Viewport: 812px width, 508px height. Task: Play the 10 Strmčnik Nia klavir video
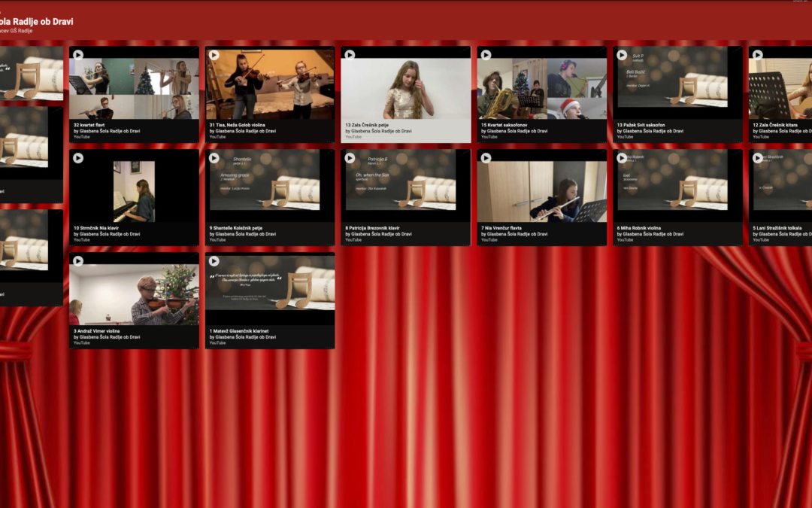(x=78, y=158)
